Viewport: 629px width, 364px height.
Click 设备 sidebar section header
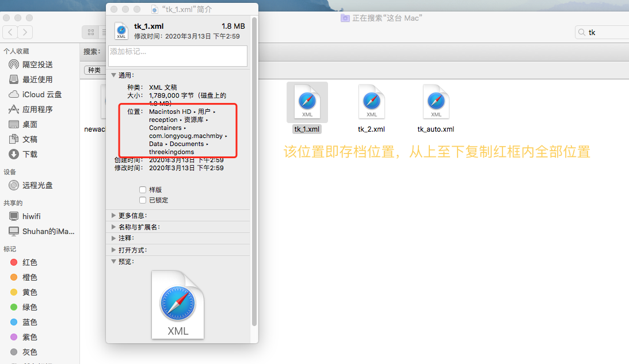[x=10, y=172]
